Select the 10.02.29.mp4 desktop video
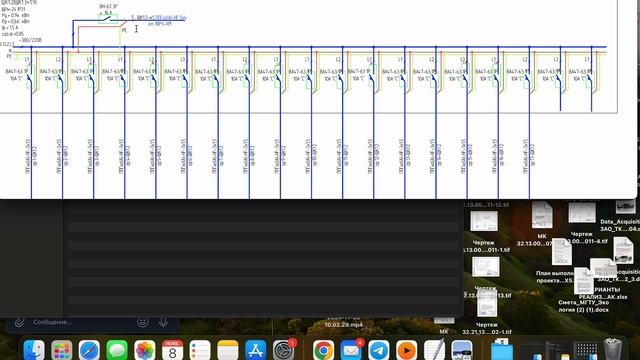The image size is (640, 360). pos(343,325)
